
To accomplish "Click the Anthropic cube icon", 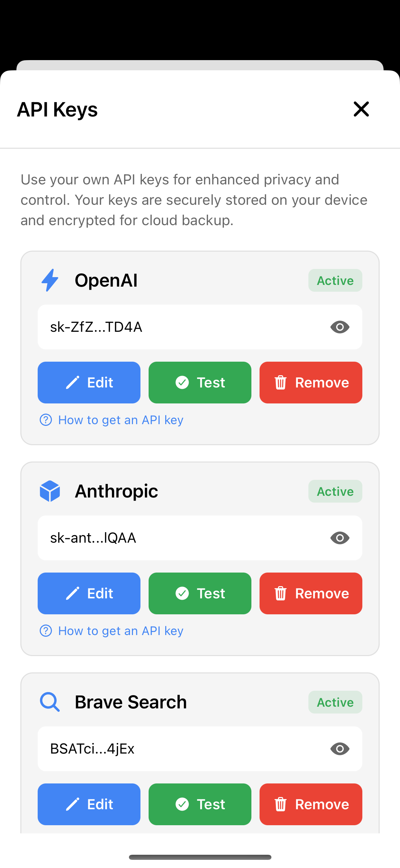I will pyautogui.click(x=50, y=491).
